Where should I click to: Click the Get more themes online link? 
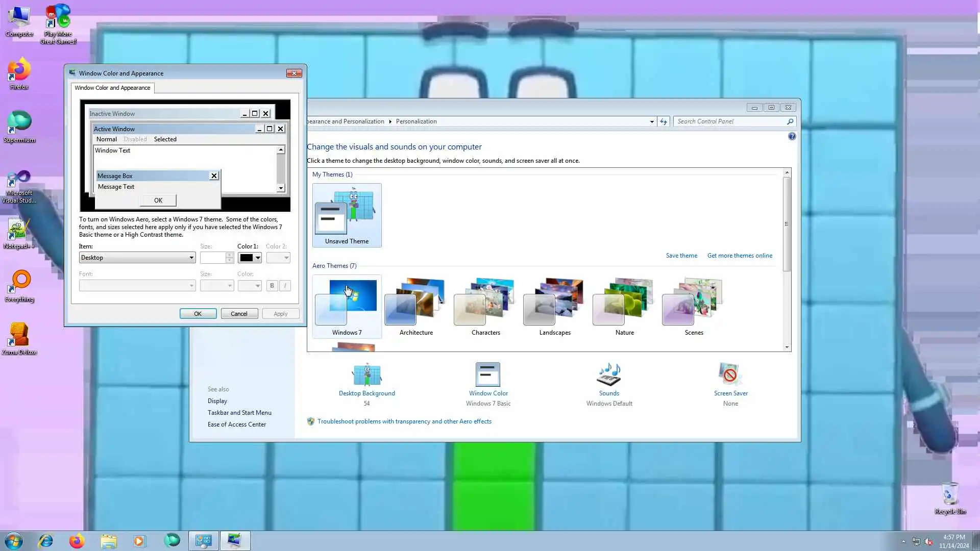(x=739, y=256)
